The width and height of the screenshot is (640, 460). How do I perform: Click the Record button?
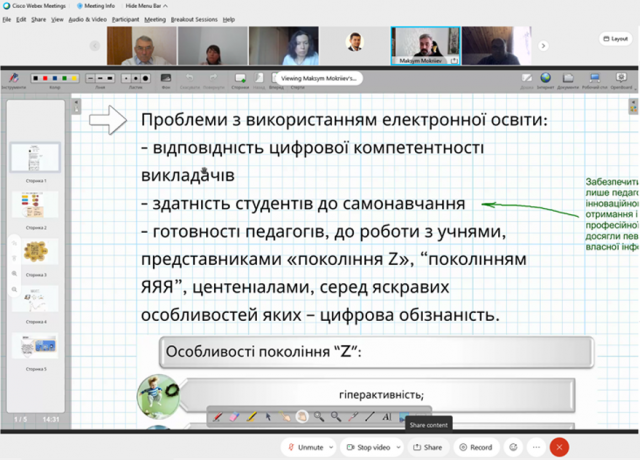click(x=476, y=447)
